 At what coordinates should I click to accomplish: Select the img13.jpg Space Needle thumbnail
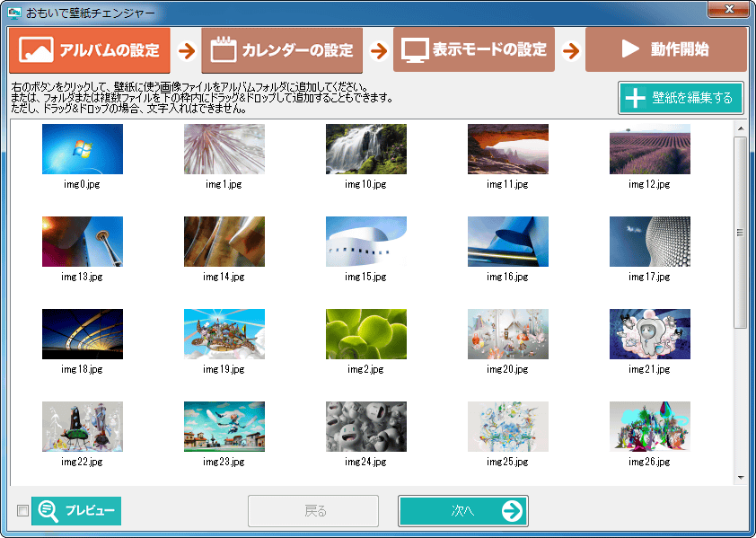pyautogui.click(x=83, y=242)
